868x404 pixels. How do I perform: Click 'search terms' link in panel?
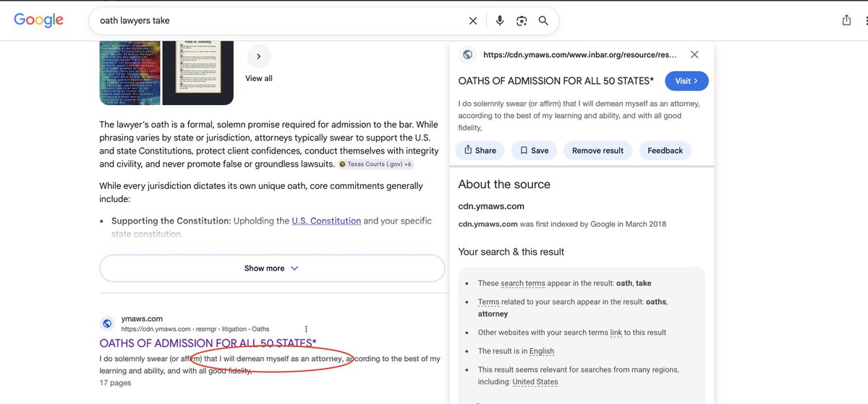tap(523, 283)
